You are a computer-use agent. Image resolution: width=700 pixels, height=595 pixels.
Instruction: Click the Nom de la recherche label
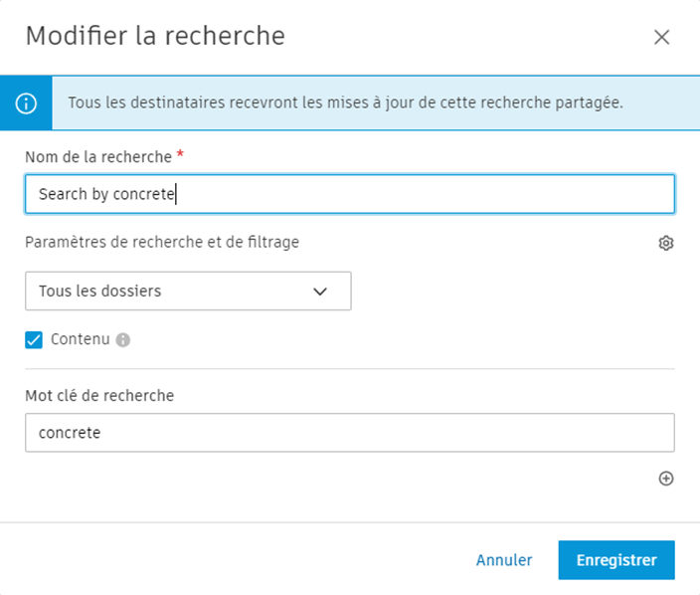pos(98,156)
